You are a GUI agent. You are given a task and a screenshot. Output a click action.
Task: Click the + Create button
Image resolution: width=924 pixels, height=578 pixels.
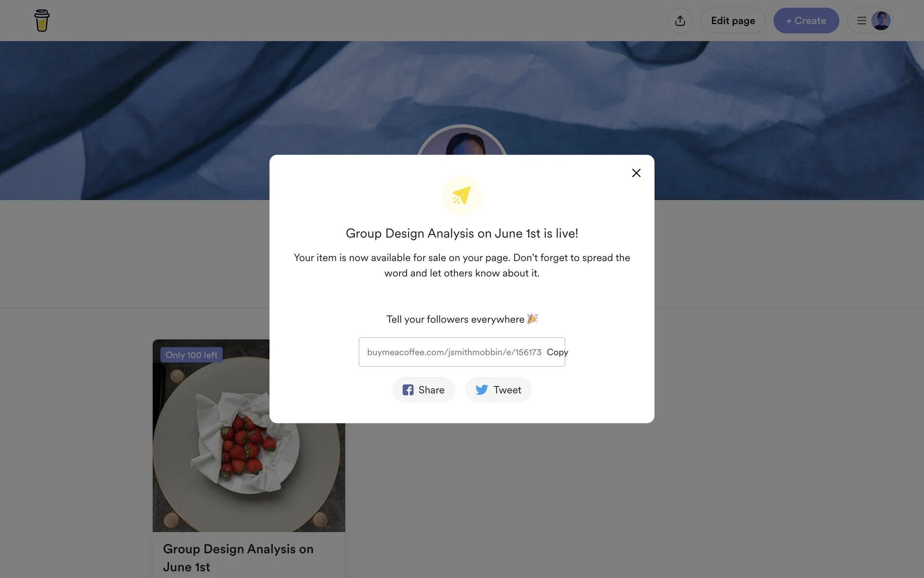coord(806,21)
